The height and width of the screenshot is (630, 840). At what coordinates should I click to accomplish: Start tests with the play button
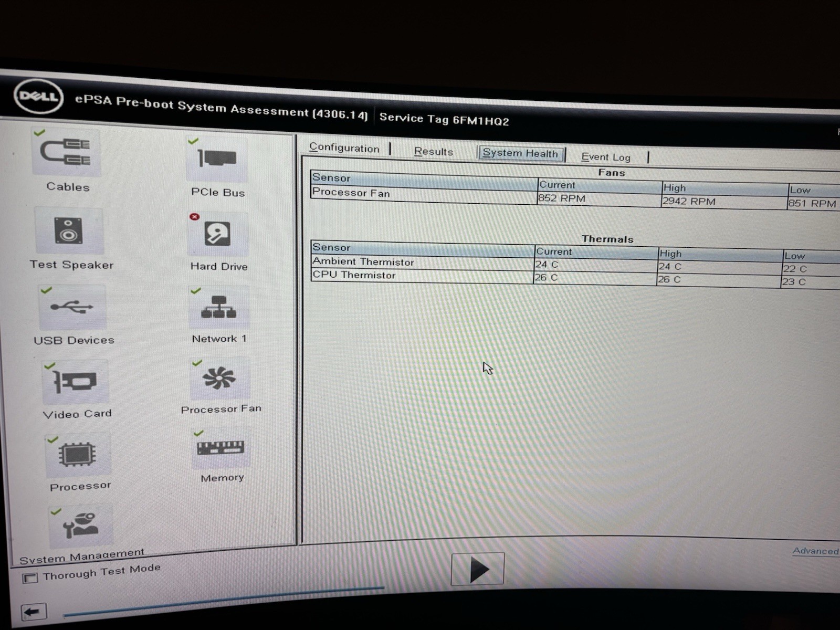pos(478,569)
